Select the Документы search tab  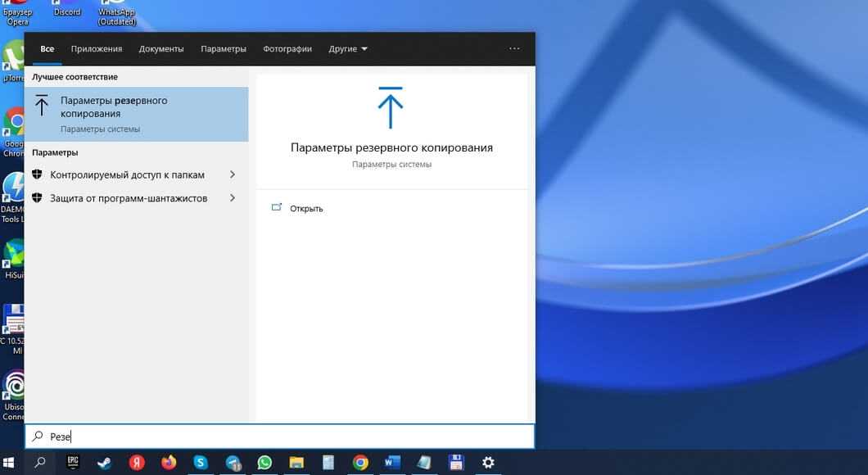pos(161,49)
